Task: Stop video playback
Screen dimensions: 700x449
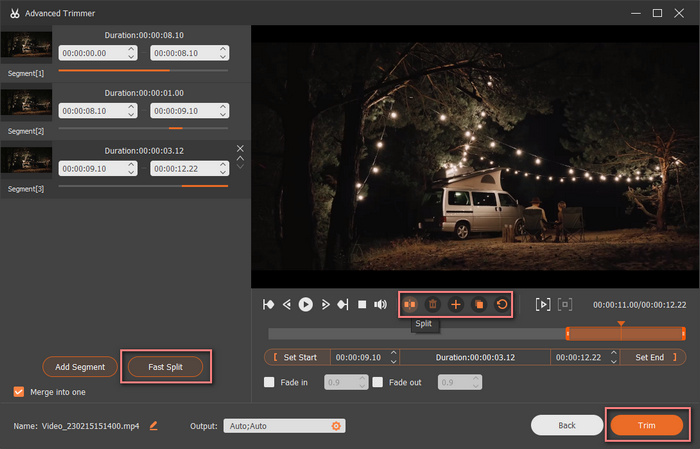Action: point(362,304)
